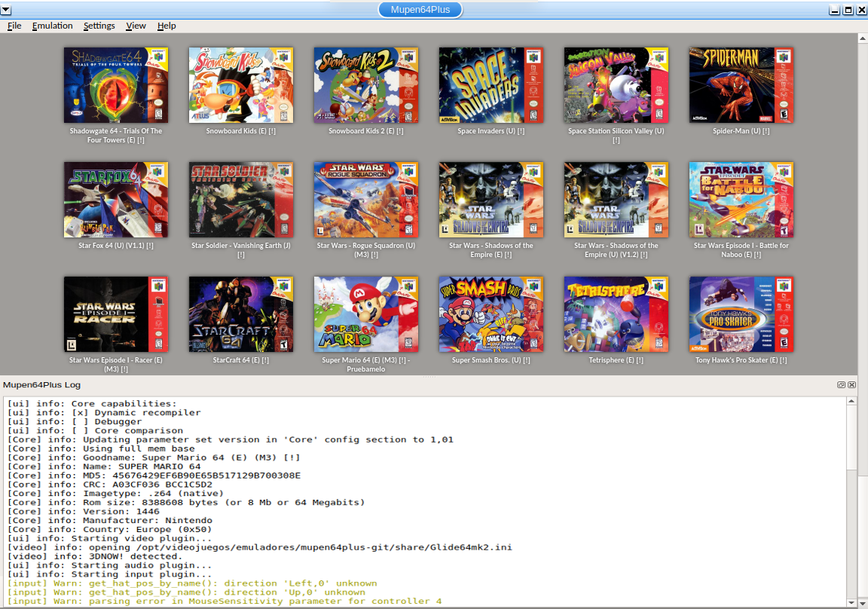Viewport: 868px width, 609px height.
Task: Select the Spider-Man game cover
Action: click(741, 84)
